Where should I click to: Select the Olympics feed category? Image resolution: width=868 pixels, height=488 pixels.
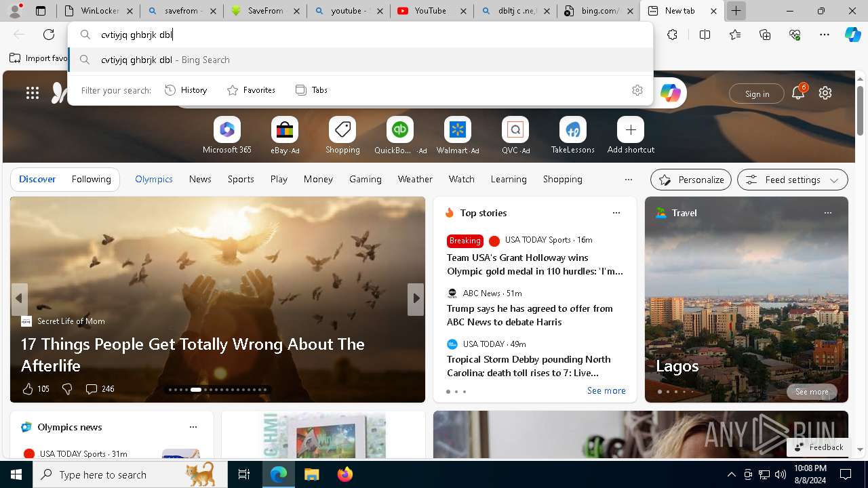(x=154, y=179)
